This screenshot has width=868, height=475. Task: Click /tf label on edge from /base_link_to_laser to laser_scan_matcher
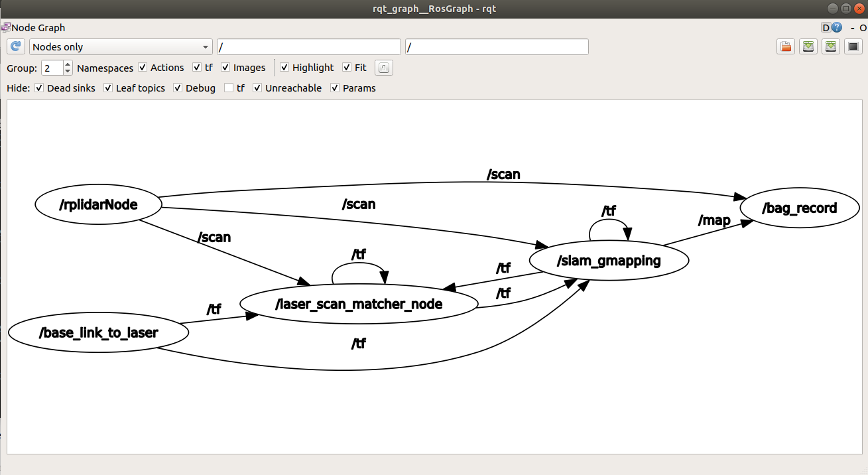[x=214, y=309]
